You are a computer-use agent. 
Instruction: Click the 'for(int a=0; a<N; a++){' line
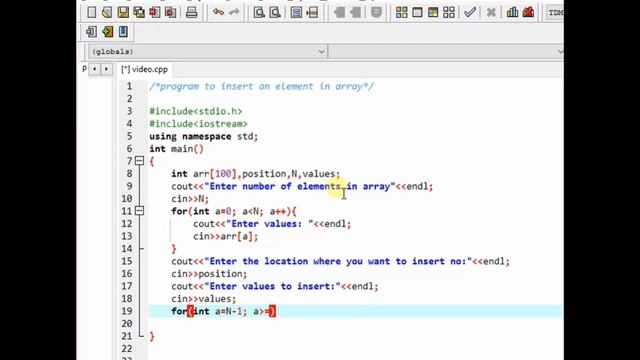234,211
